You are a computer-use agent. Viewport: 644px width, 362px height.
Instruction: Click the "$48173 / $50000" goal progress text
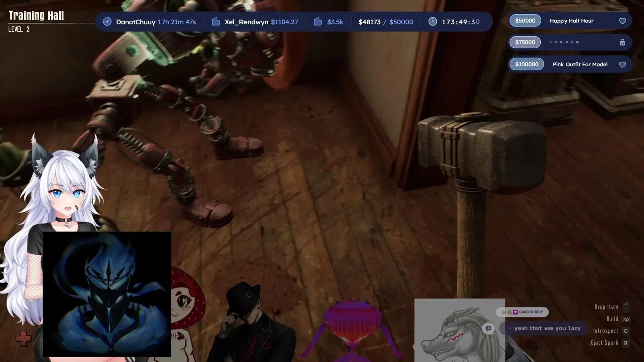pos(385,22)
